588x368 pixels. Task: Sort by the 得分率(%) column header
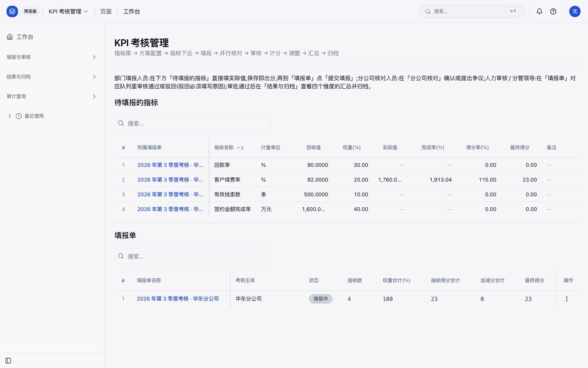[x=477, y=148]
